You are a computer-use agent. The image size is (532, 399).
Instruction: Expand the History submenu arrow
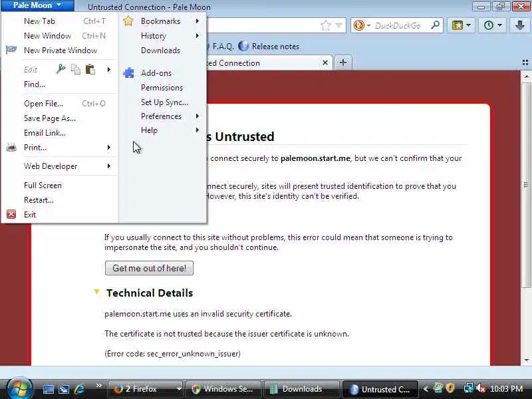pyautogui.click(x=197, y=36)
